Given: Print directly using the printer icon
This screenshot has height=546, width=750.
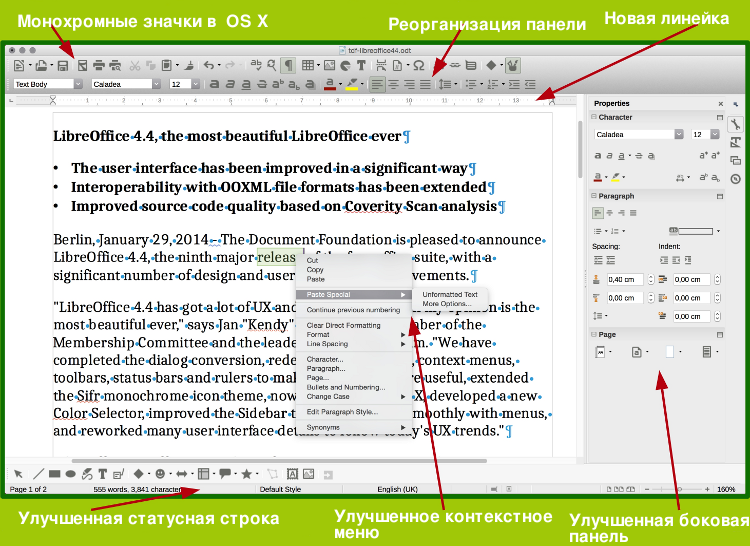Looking at the screenshot, I should [x=99, y=66].
